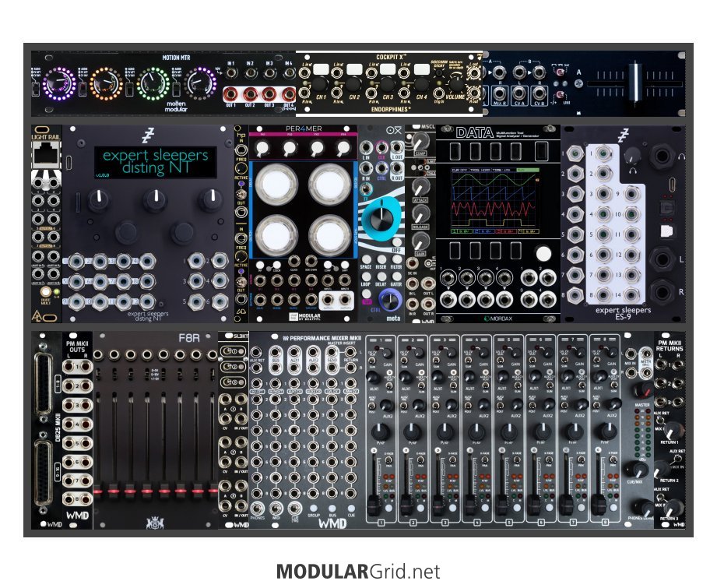
Task: Click the white mute button on mixer channel 1
Action: coord(388,508)
